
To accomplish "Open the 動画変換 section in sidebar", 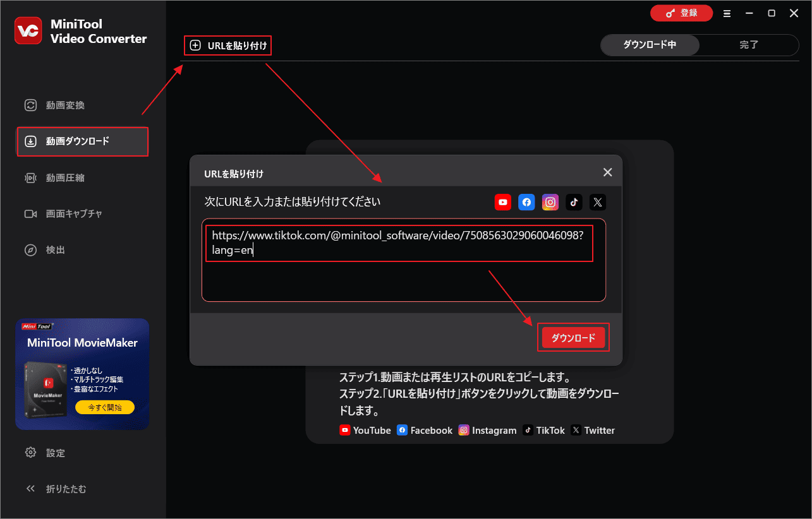I will [x=83, y=105].
